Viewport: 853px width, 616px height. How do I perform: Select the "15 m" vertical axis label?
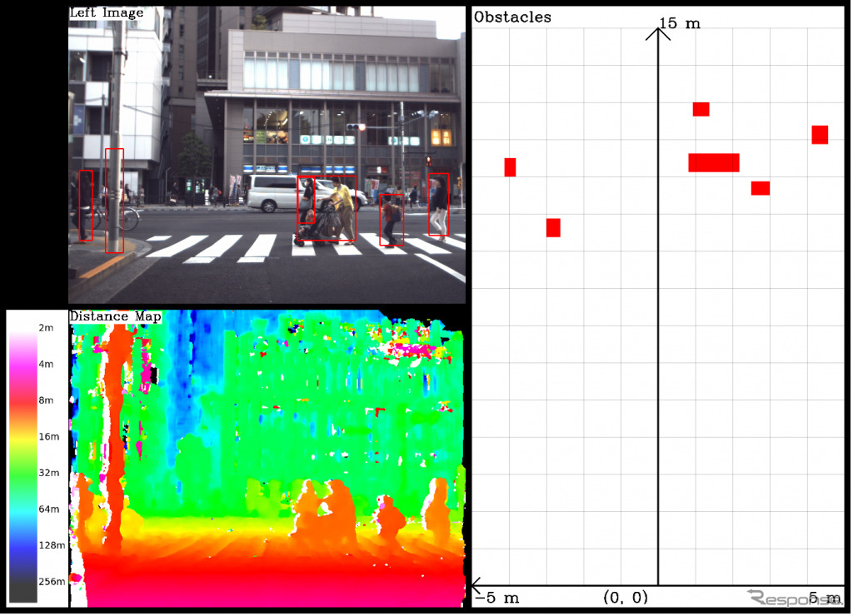tap(680, 23)
